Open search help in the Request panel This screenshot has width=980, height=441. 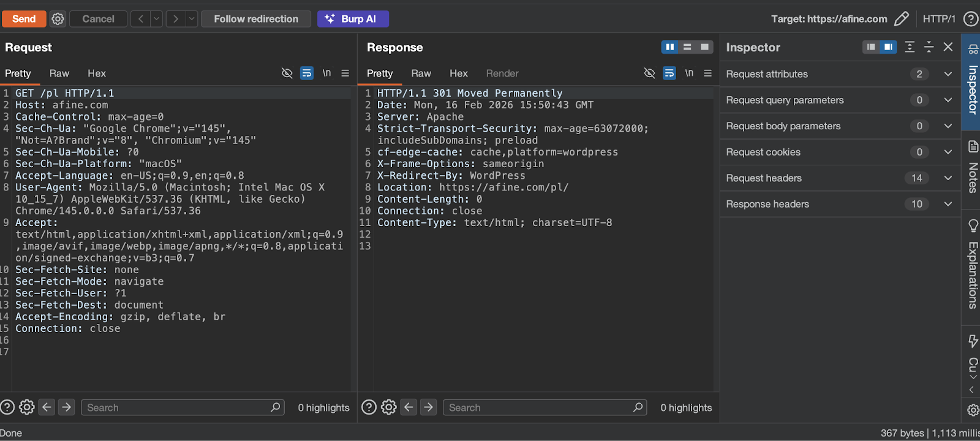(7, 407)
